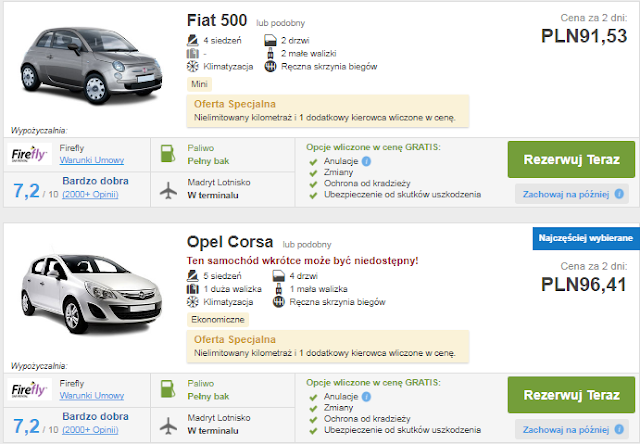Screen dimensions: 640x444
Task: Save the Opel Corsa with Zachowaj na później
Action: (563, 428)
